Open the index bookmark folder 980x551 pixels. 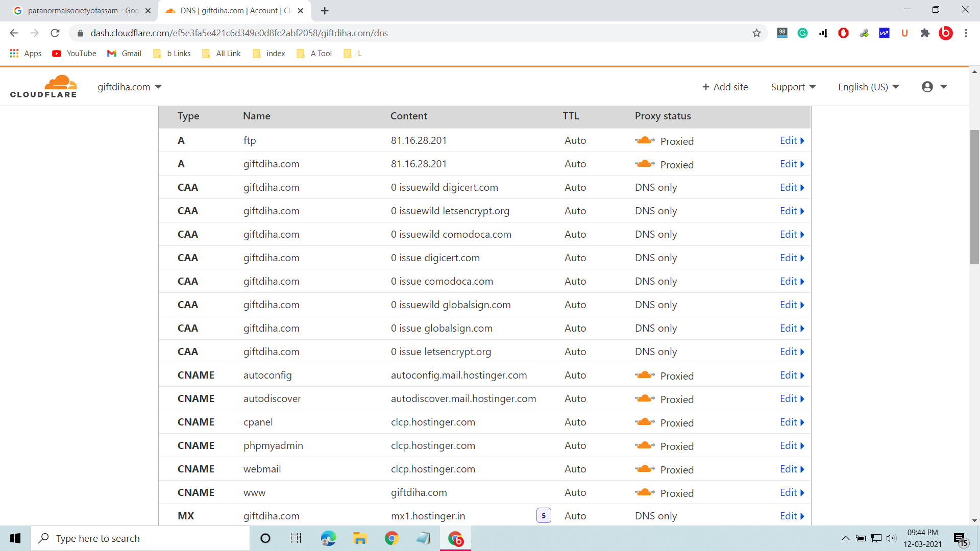(x=269, y=54)
